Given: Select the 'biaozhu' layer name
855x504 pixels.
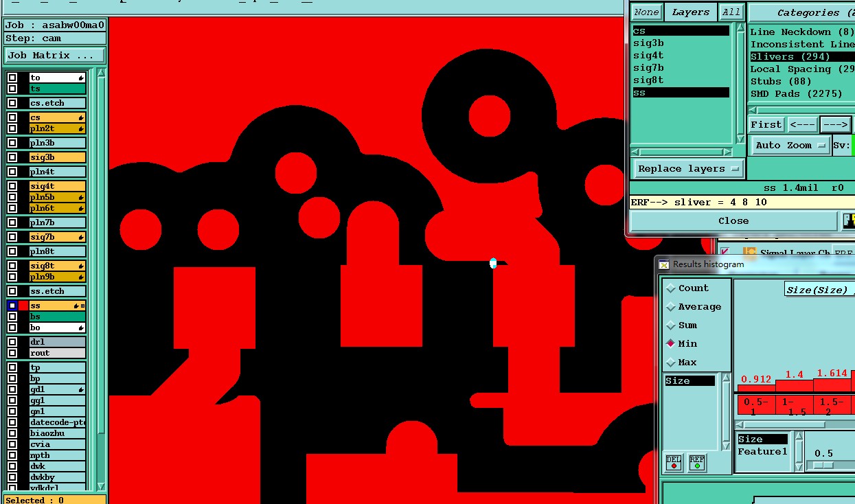Looking at the screenshot, I should 58,433.
